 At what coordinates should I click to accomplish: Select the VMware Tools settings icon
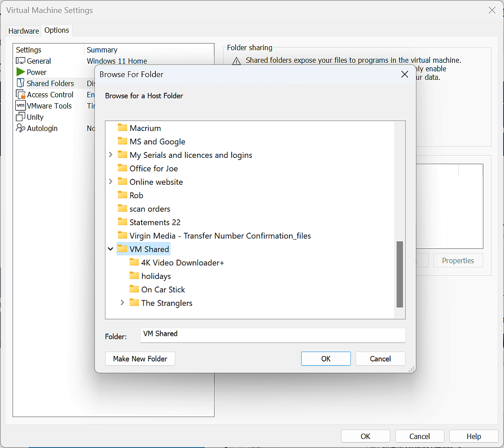click(x=20, y=105)
